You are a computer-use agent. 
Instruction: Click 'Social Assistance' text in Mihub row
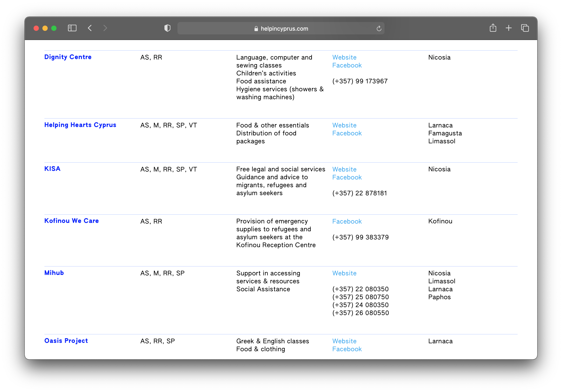[x=263, y=289]
